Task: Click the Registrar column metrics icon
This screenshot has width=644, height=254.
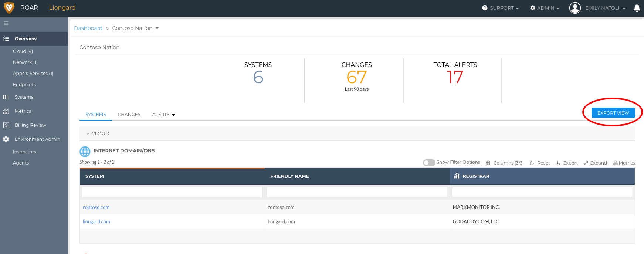Action: coord(457,176)
